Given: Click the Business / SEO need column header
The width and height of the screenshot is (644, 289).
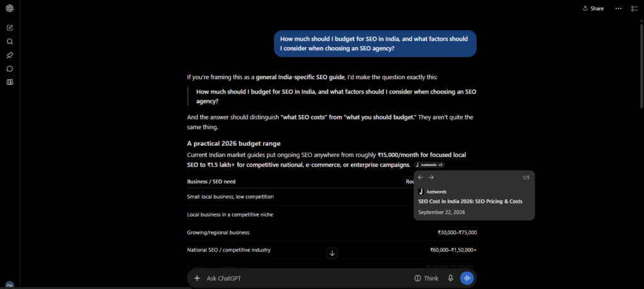Looking at the screenshot, I should coord(211,182).
